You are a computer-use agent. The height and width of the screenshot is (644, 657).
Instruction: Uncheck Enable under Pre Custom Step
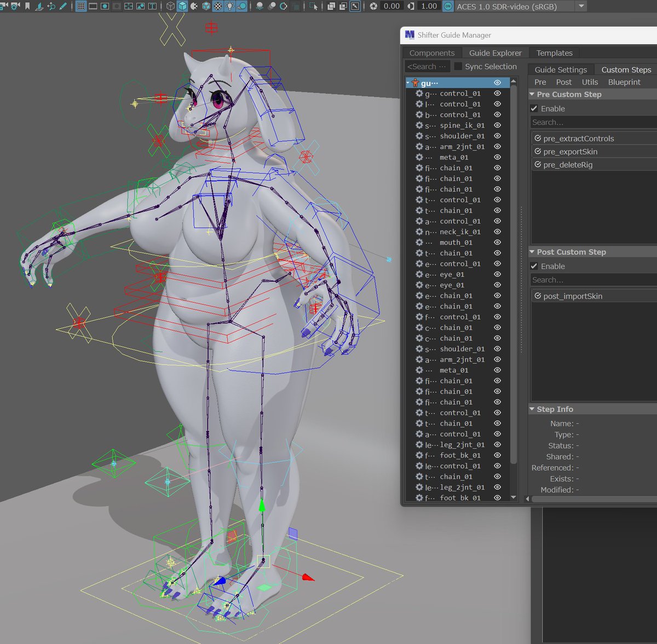coord(534,108)
